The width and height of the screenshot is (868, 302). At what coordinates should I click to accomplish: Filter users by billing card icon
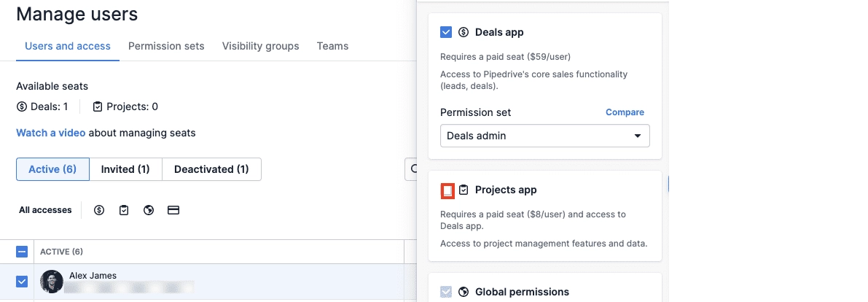173,210
